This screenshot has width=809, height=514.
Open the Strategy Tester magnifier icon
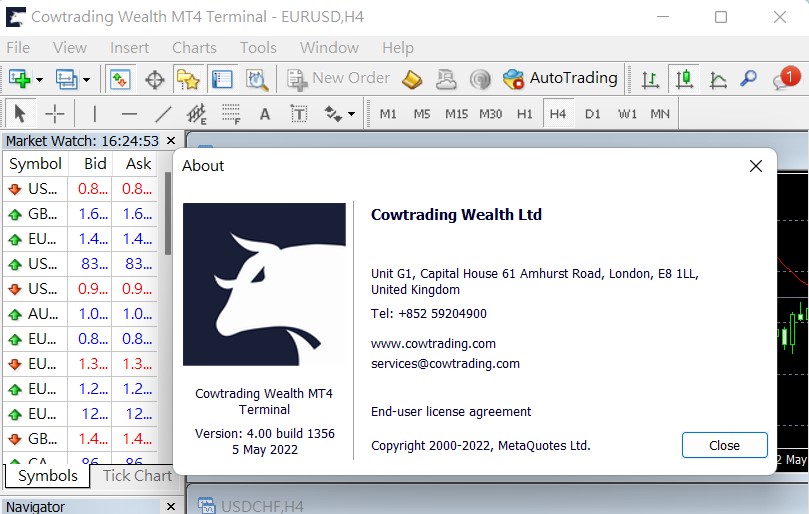point(257,79)
